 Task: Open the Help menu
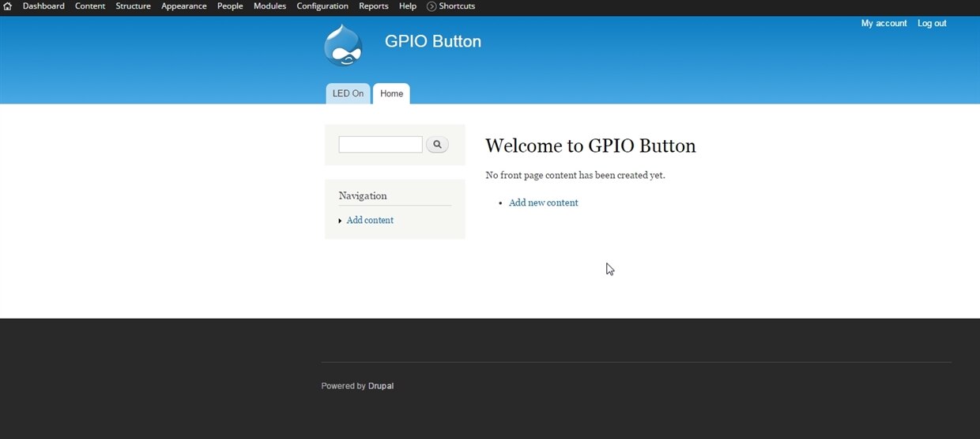click(x=408, y=6)
